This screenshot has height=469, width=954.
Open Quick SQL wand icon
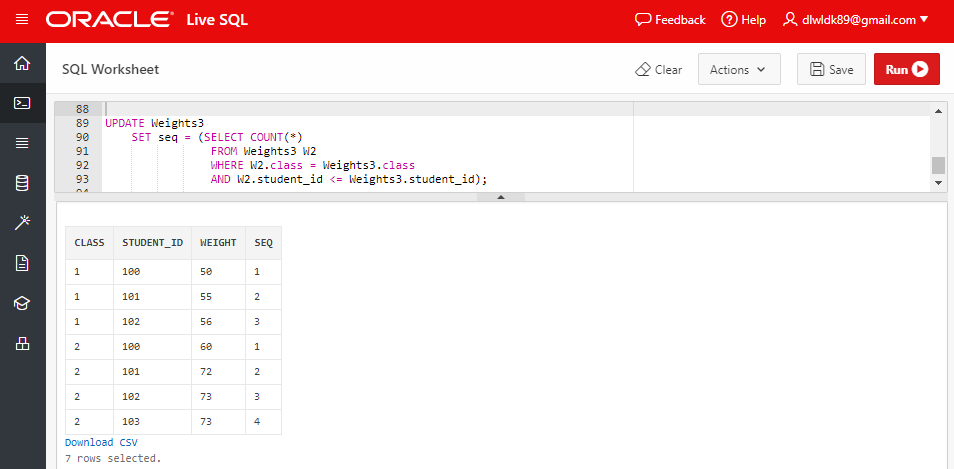tap(23, 223)
